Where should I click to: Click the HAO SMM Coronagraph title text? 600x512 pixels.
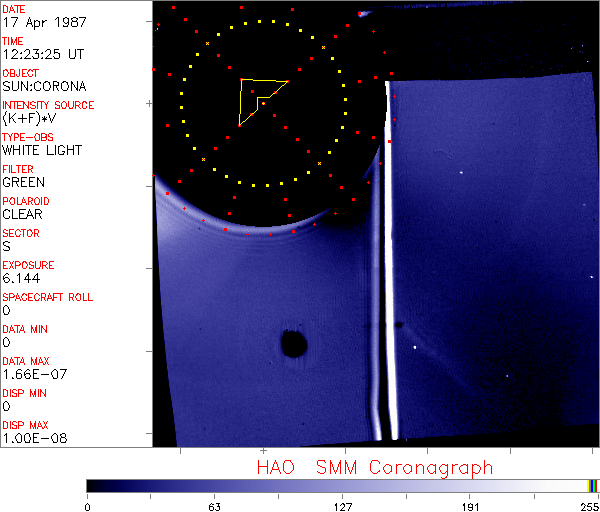point(375,467)
